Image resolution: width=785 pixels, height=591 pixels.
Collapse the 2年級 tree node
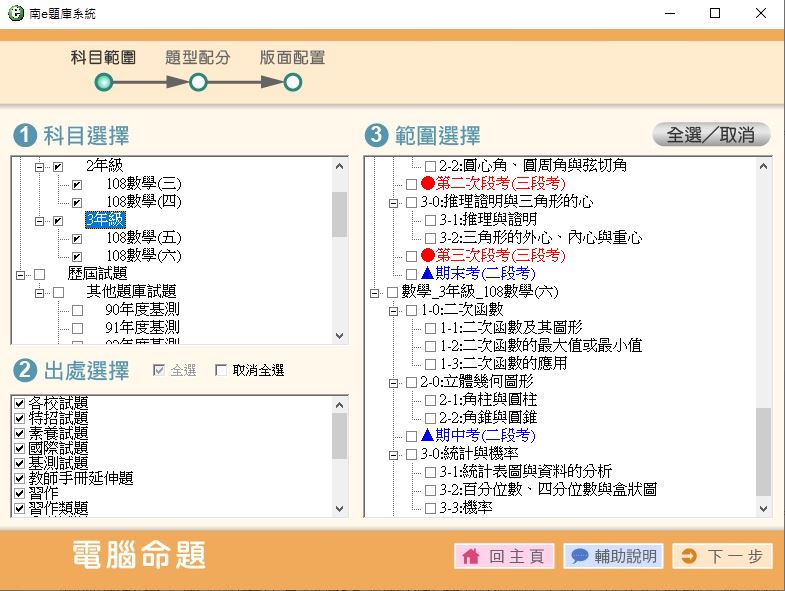(x=40, y=166)
